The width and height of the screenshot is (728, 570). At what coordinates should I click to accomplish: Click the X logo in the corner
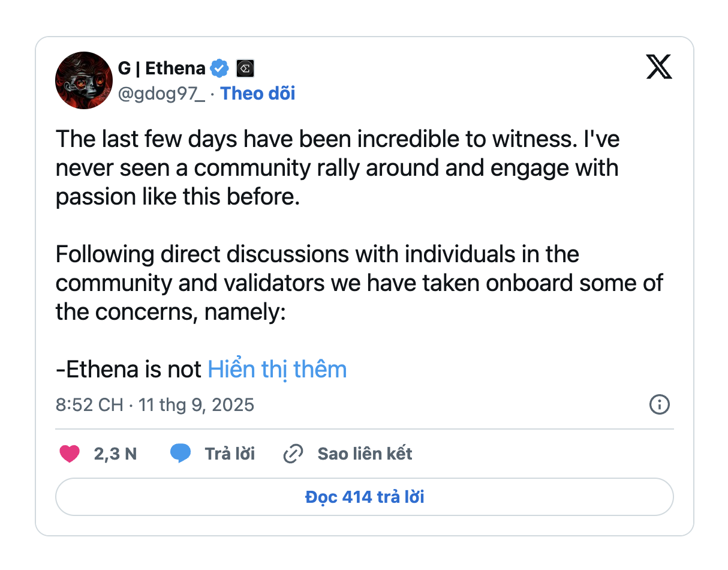[x=659, y=67]
